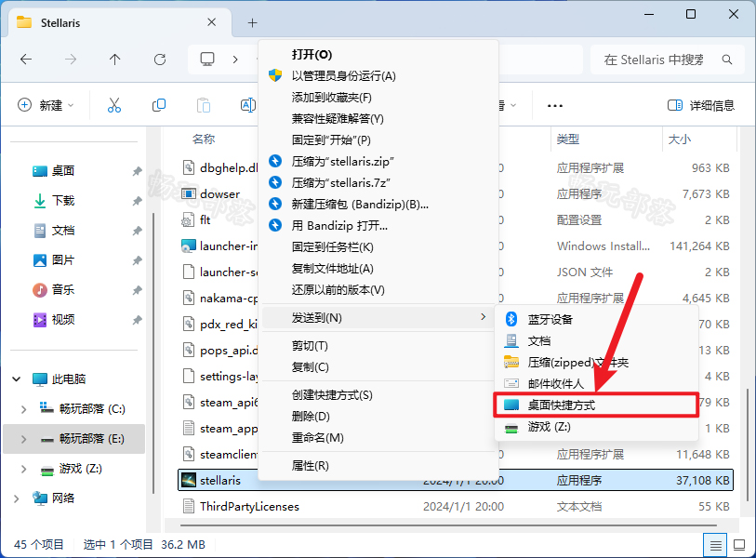This screenshot has width=756, height=558.
Task: Choose Open with Bandizip entry
Action: point(378,226)
